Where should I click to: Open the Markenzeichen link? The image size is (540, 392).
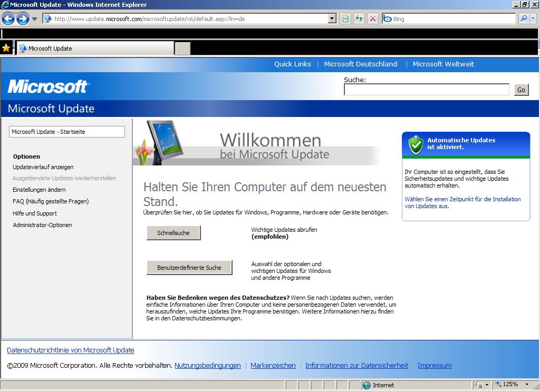coord(273,366)
